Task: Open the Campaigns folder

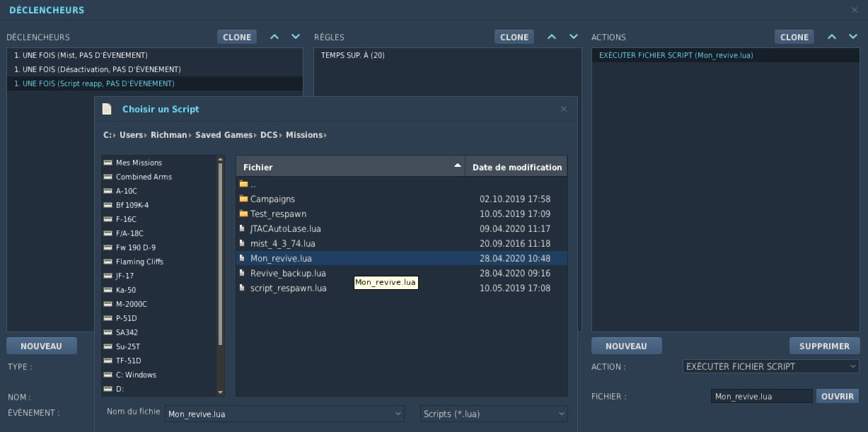Action: (x=272, y=199)
